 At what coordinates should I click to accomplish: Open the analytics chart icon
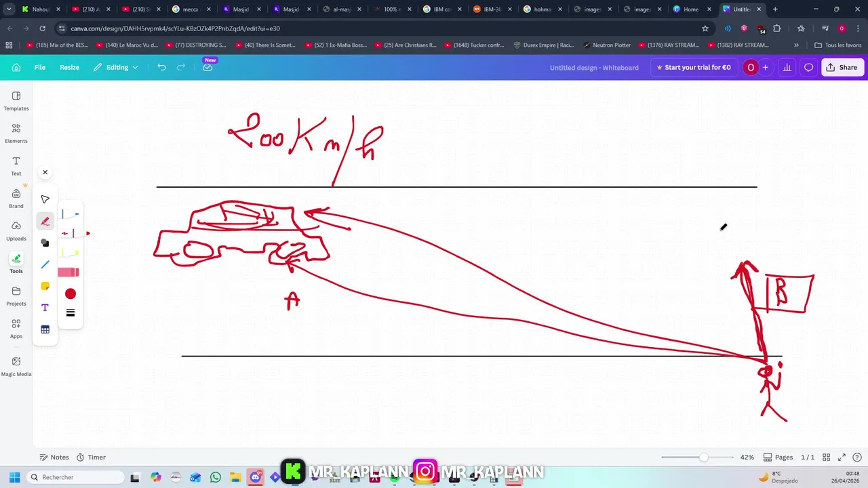(x=787, y=67)
